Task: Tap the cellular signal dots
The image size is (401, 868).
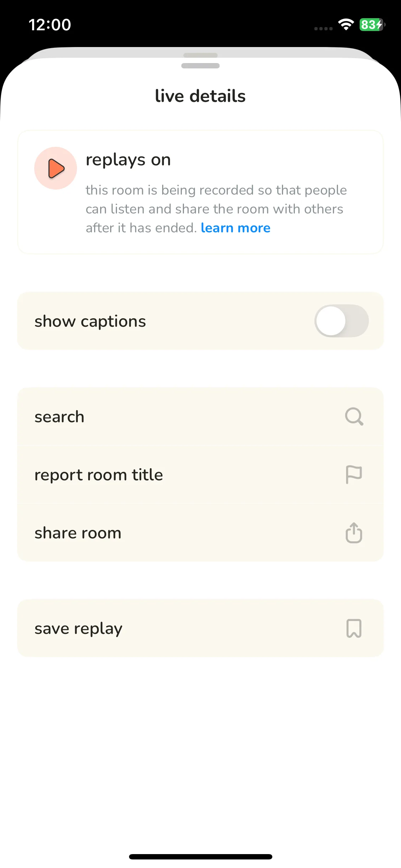Action: tap(323, 29)
